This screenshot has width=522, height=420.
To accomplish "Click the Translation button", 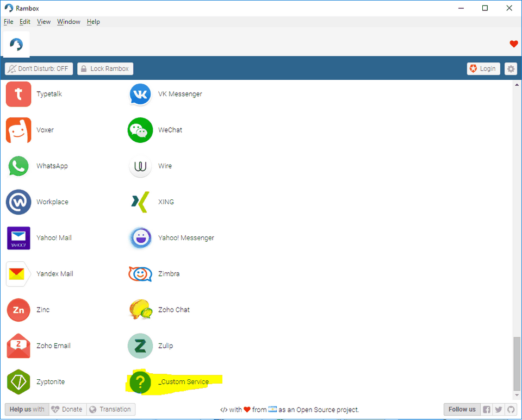I will (x=111, y=409).
